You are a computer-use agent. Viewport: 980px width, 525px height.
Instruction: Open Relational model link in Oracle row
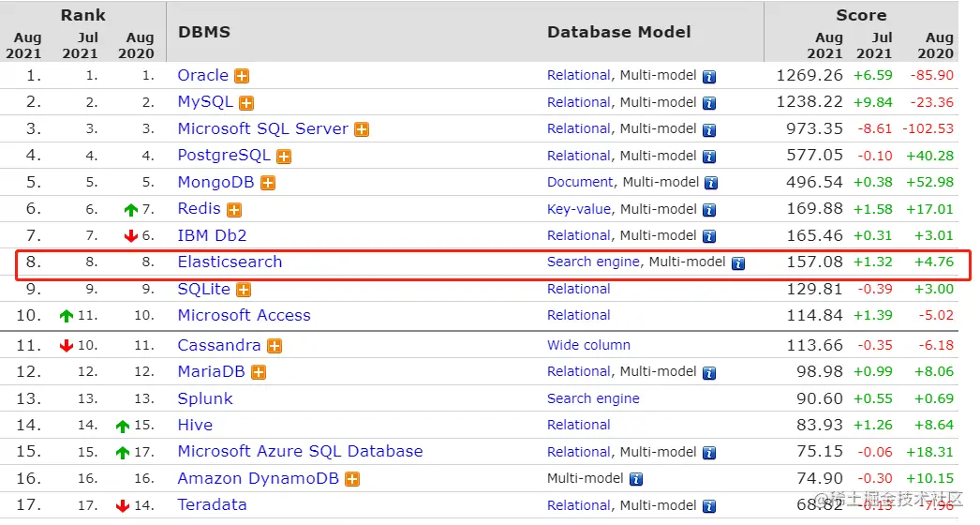click(579, 75)
